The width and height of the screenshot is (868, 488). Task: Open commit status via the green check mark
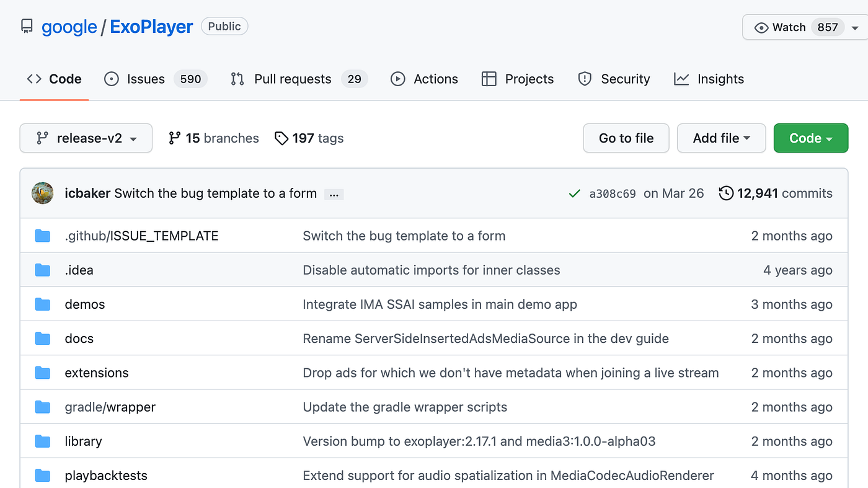(x=574, y=193)
